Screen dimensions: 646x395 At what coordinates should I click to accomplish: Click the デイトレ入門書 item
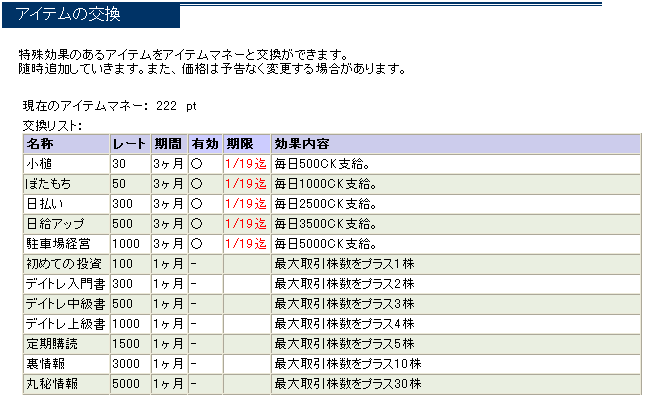pyautogui.click(x=66, y=284)
